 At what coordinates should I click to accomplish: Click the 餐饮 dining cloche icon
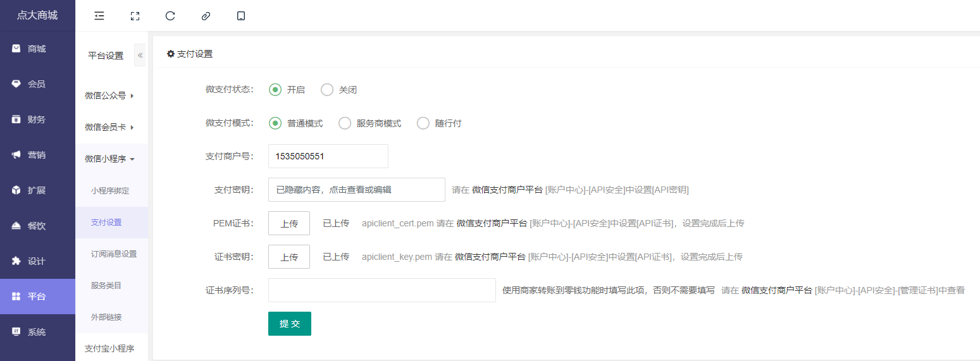click(x=16, y=226)
